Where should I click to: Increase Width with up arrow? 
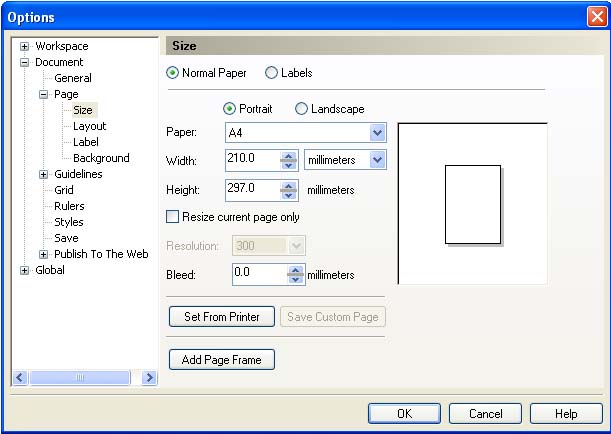pos(288,156)
